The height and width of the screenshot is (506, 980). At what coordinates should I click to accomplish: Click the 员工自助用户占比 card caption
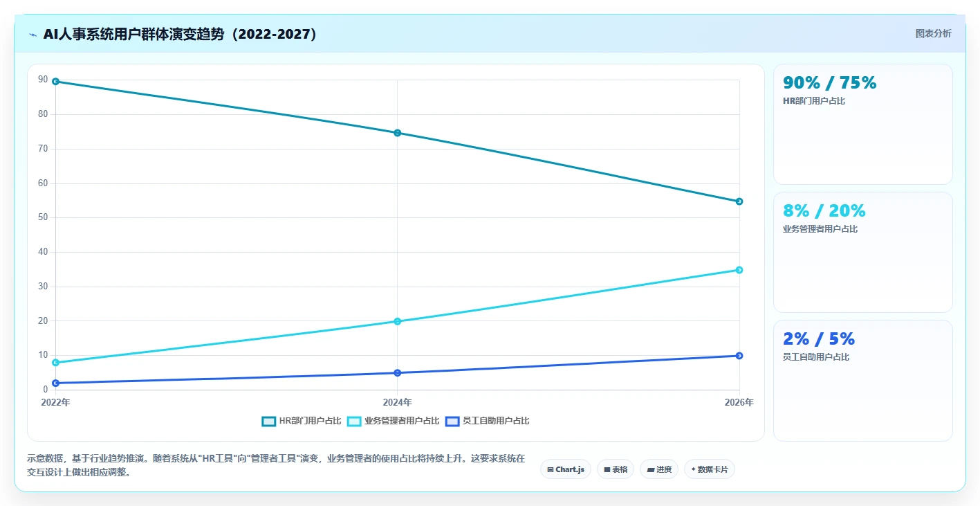pos(816,357)
